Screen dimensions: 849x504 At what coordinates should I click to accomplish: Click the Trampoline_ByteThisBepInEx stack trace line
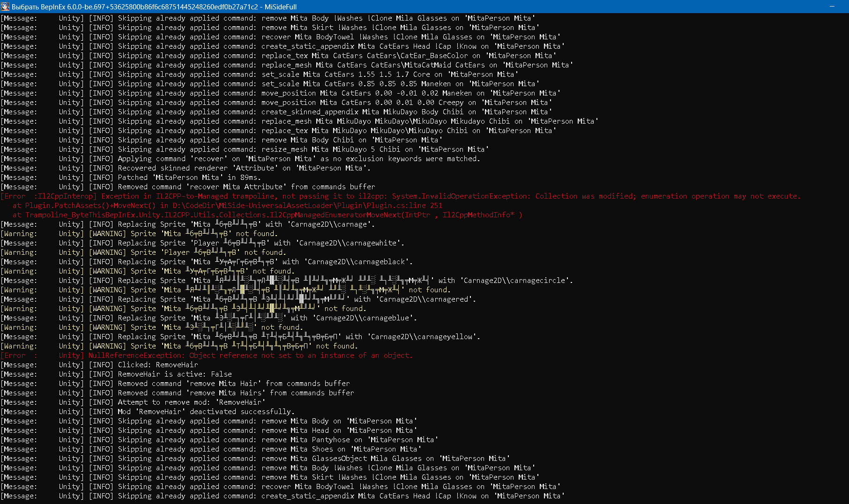point(267,215)
